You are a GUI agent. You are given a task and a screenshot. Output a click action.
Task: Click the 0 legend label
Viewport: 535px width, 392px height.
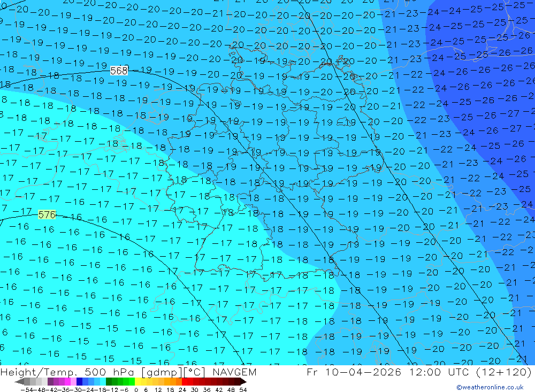click(136, 390)
